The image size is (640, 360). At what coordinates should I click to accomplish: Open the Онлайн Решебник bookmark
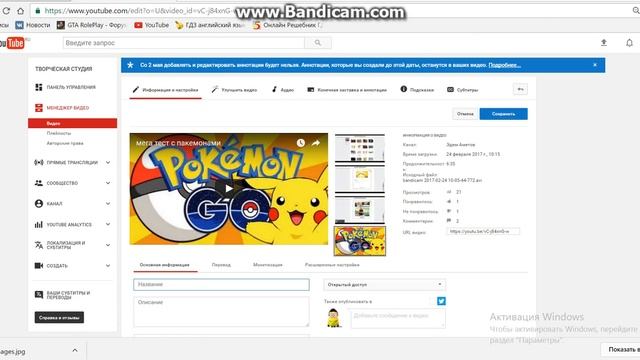tap(287, 25)
